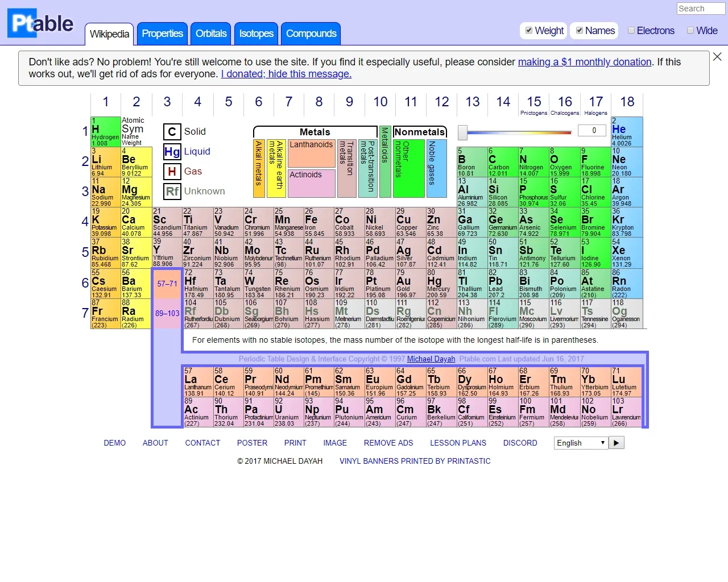
Task: Select the Solid state legend icon
Action: tap(172, 132)
